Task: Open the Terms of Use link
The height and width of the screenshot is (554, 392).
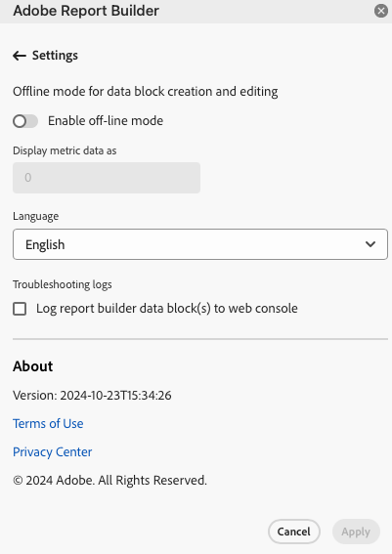Action: pyautogui.click(x=48, y=423)
